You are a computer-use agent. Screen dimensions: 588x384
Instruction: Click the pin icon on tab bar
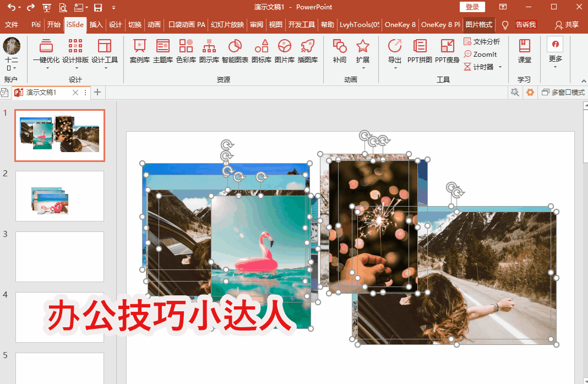[515, 92]
